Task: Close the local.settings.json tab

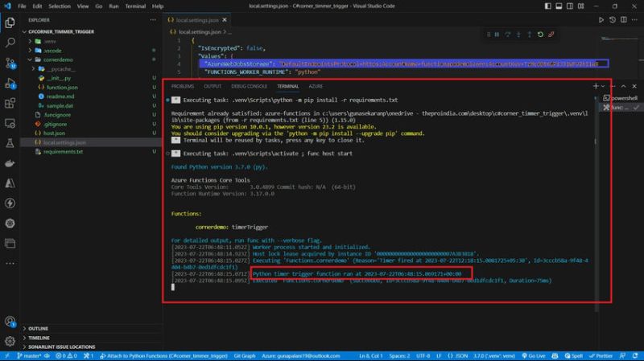Action: (225, 19)
